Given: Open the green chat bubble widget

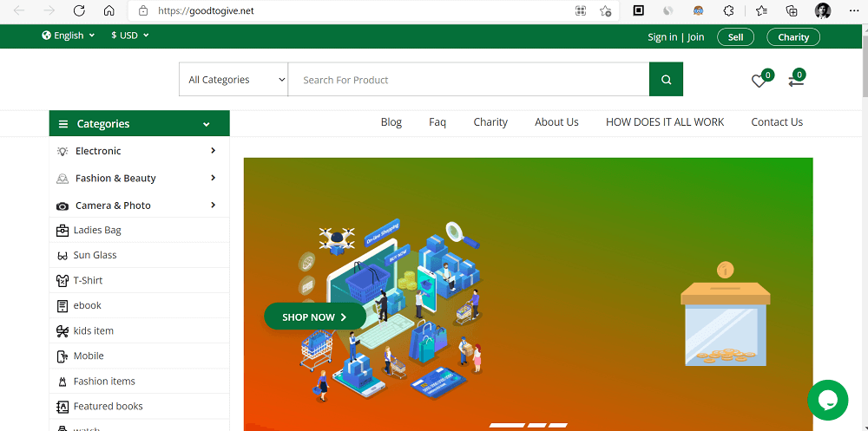Looking at the screenshot, I should tap(826, 400).
